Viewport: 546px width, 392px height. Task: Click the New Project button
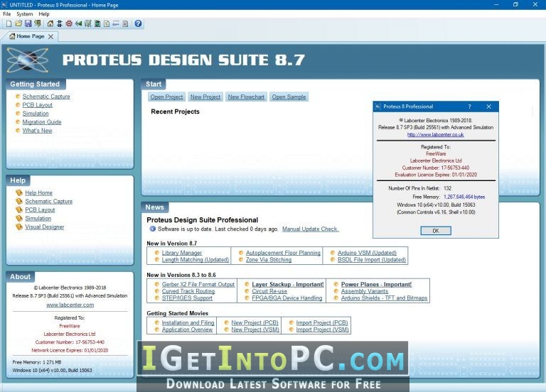pyautogui.click(x=205, y=97)
